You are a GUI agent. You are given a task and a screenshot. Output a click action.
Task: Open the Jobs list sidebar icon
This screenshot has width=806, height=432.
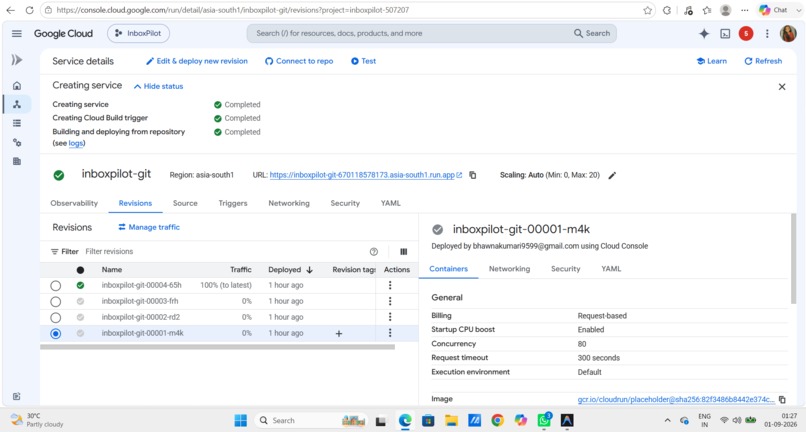[17, 123]
